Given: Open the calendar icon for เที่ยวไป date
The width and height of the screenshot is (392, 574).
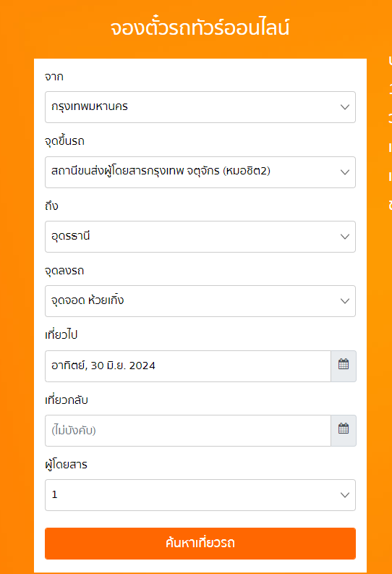Looking at the screenshot, I should click(344, 366).
